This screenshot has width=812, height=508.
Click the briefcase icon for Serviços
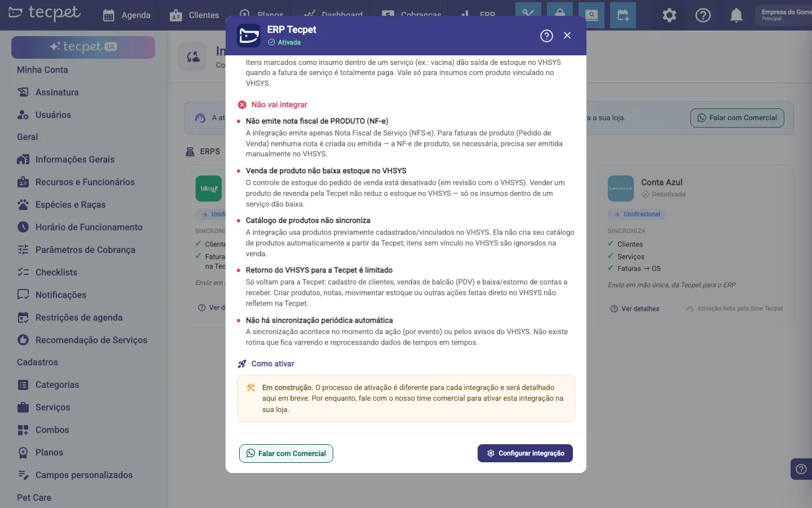[x=23, y=408]
